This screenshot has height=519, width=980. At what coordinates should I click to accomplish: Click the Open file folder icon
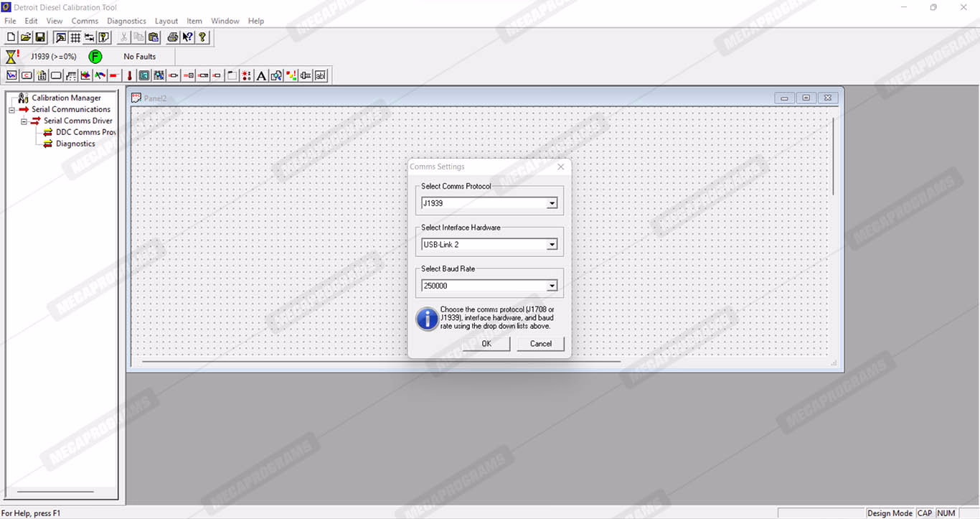tap(26, 37)
